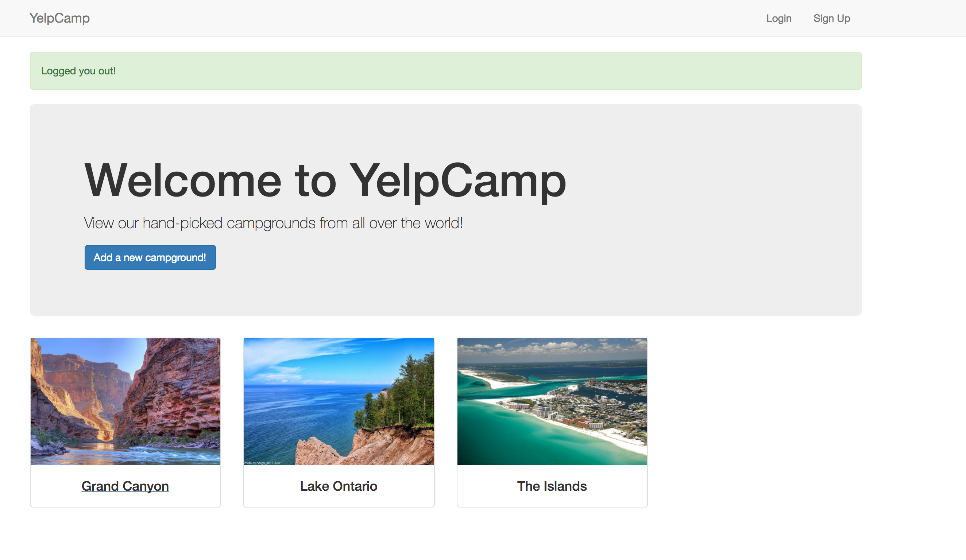This screenshot has width=966, height=560.
Task: Click the Logged you out message
Action: tap(78, 71)
